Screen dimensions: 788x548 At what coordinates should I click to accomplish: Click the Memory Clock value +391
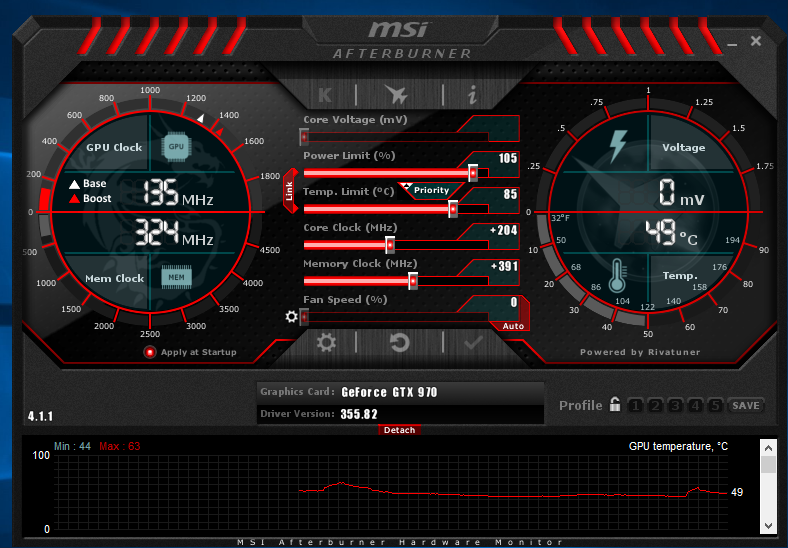(x=504, y=266)
